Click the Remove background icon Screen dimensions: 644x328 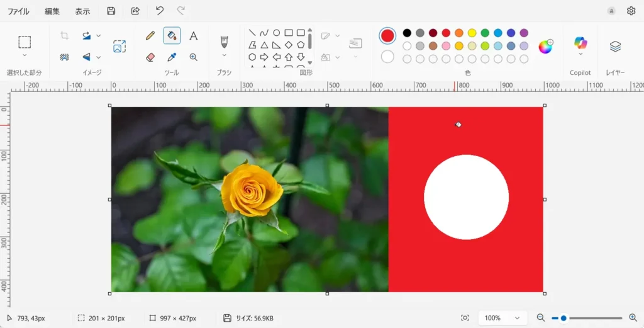[65, 57]
